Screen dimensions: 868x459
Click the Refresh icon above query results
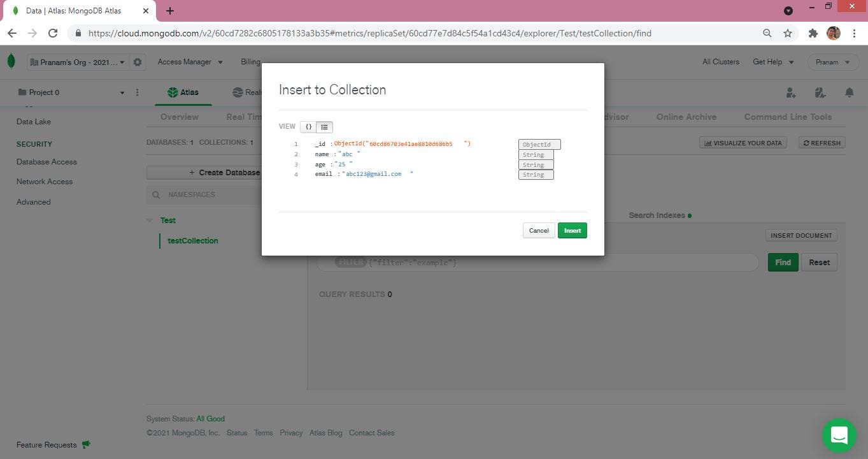806,143
